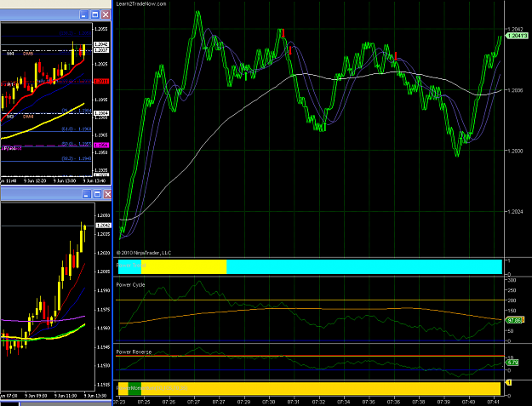Screen dimensions: 532x406
Task: Click the yellow segment of the Power Trend bar
Action: click(x=184, y=266)
